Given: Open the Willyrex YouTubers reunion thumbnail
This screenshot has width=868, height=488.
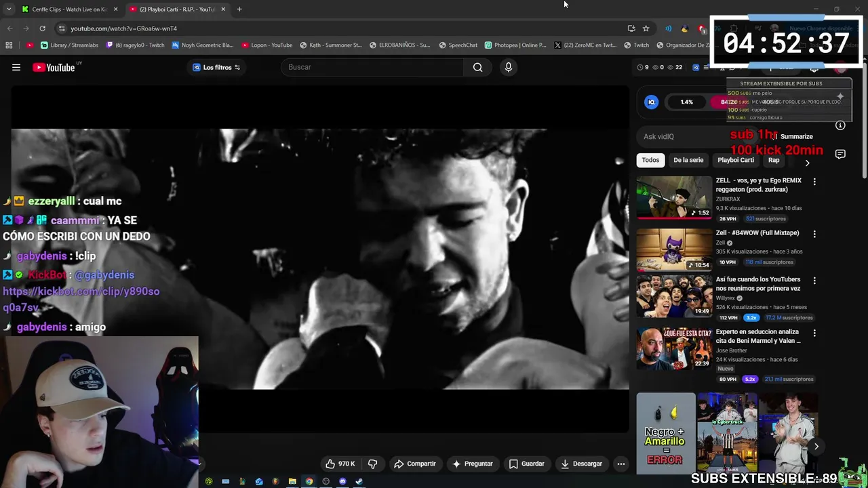Looking at the screenshot, I should coord(674,296).
